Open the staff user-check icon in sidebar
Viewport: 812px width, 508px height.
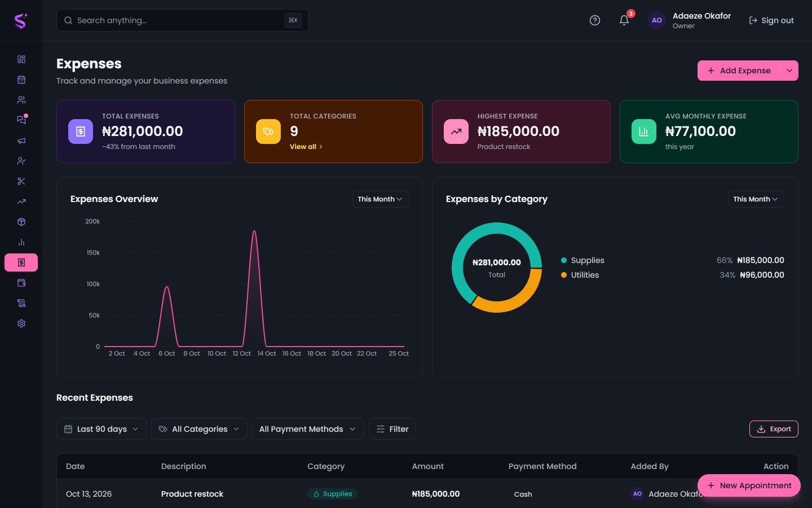pos(21,161)
